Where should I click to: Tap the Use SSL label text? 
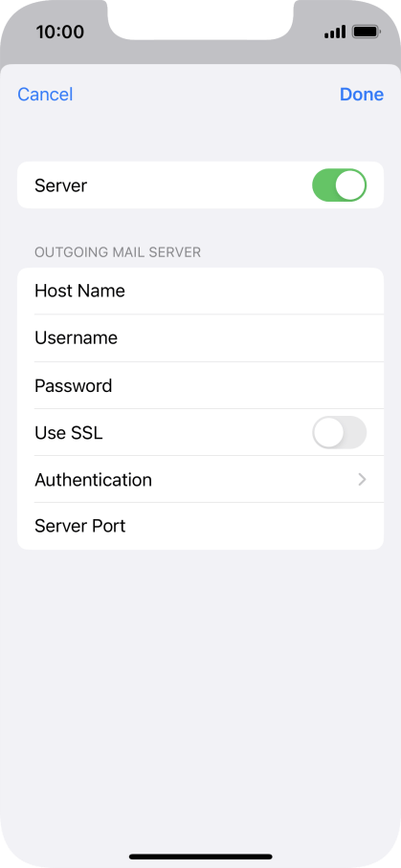click(x=69, y=433)
